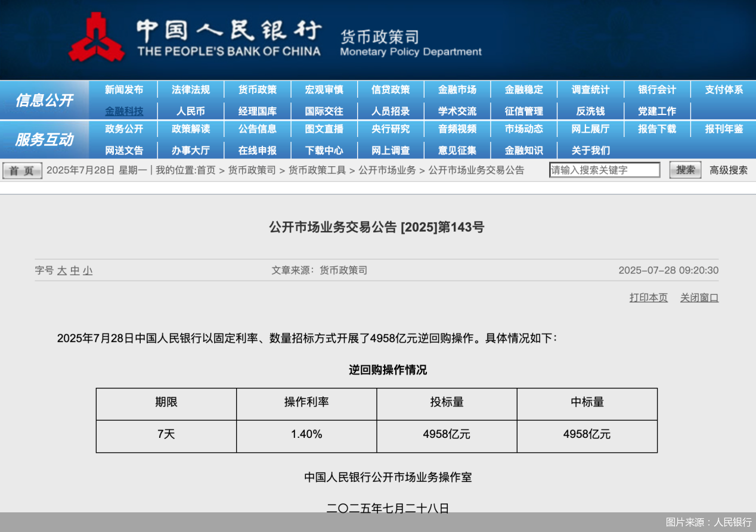Open 调查统计 navigation item
This screenshot has width=756, height=532.
(591, 90)
